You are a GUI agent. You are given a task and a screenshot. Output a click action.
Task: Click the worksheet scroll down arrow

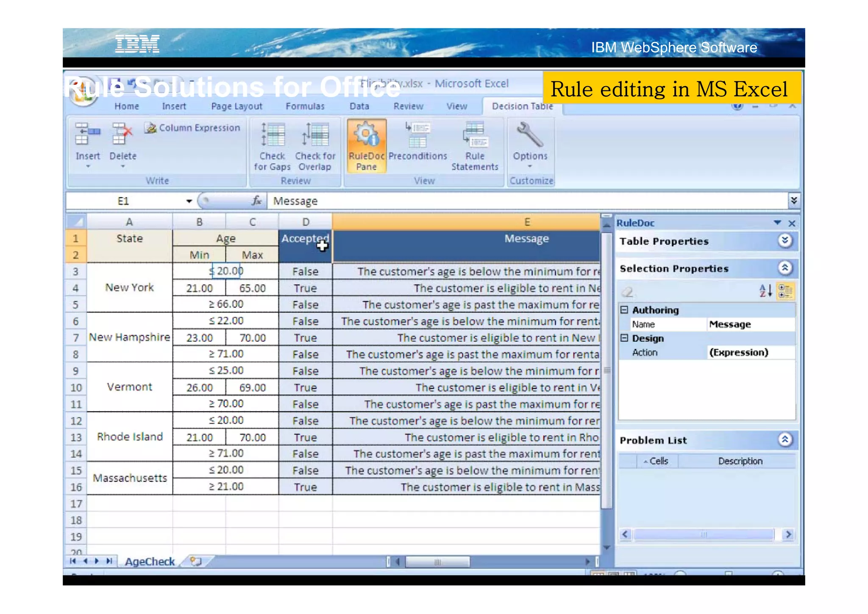tap(606, 547)
